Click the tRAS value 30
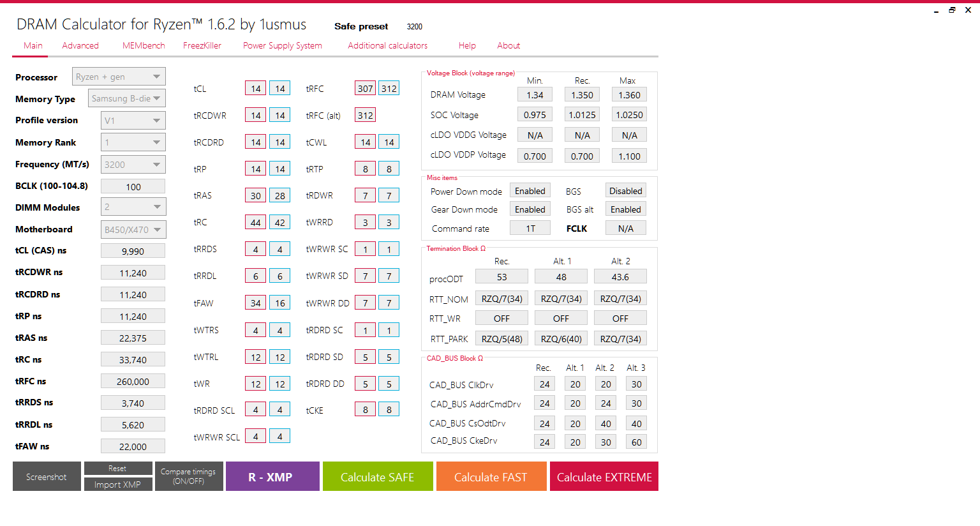980x526 pixels. click(256, 195)
